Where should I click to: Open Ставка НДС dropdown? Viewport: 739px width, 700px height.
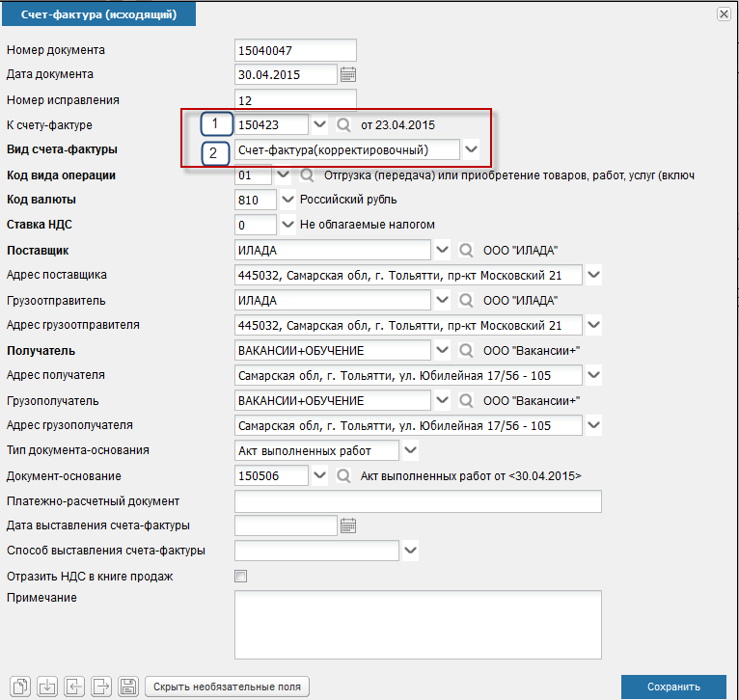(287, 225)
